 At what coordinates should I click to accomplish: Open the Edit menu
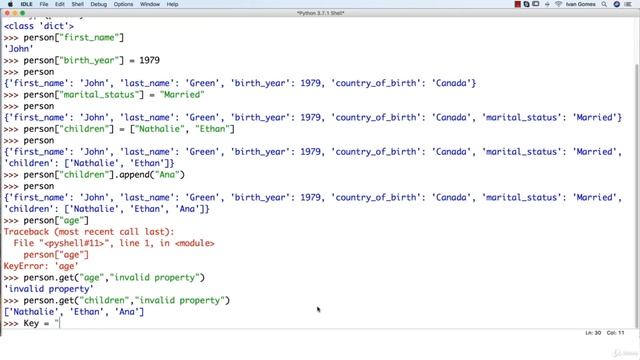tap(60, 4)
